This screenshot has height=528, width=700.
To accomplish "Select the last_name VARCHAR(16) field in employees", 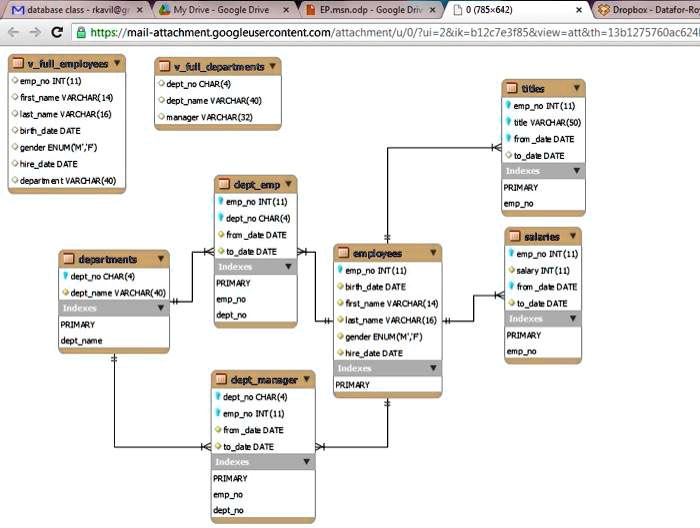I will (392, 319).
